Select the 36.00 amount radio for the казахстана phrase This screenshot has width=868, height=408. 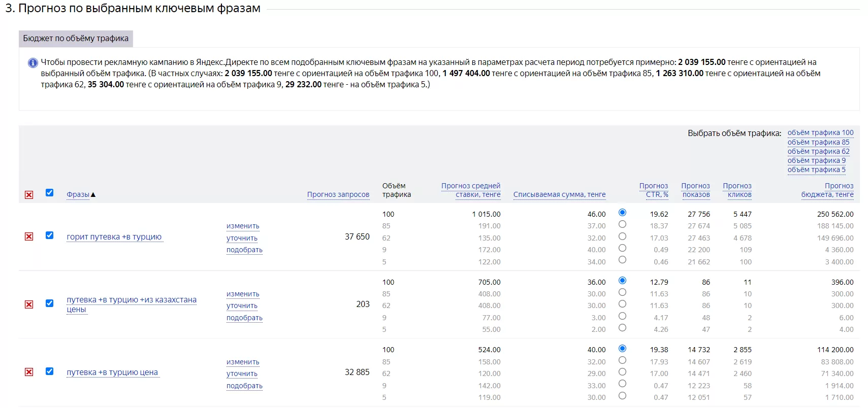[622, 280]
